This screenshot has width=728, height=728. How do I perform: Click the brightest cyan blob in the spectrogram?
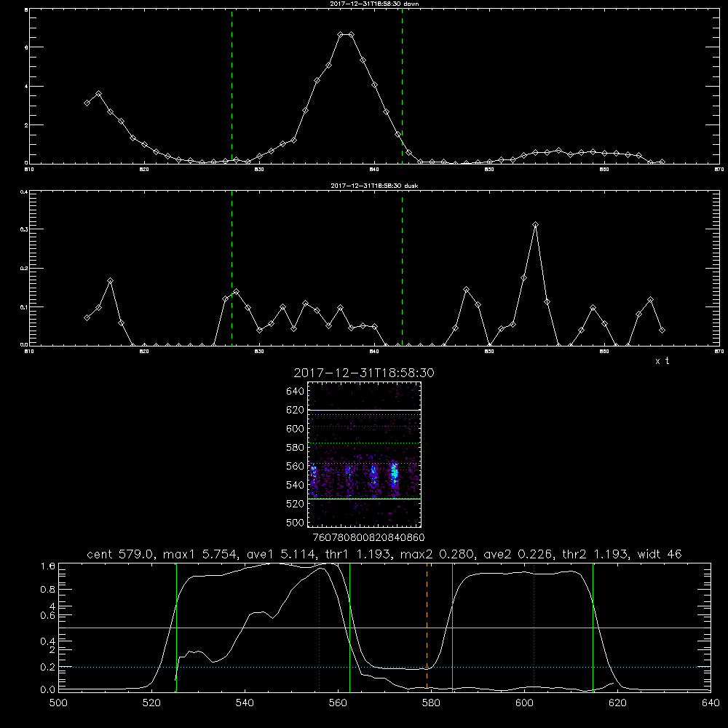(x=395, y=472)
